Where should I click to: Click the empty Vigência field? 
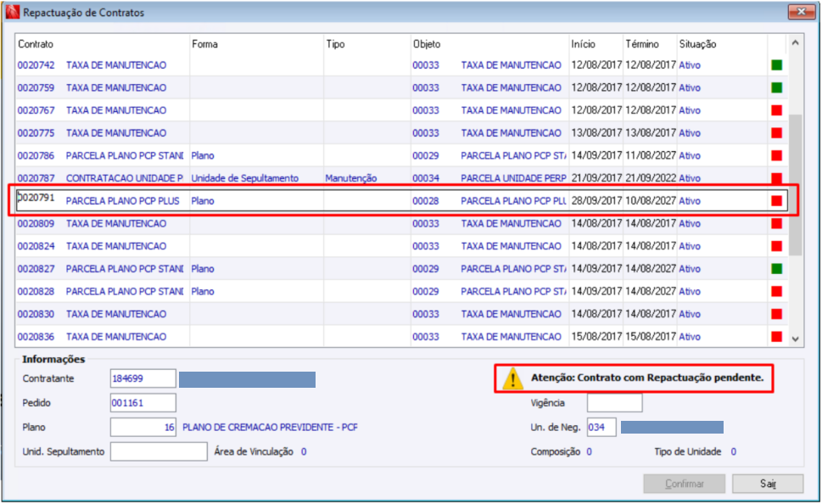[614, 403]
